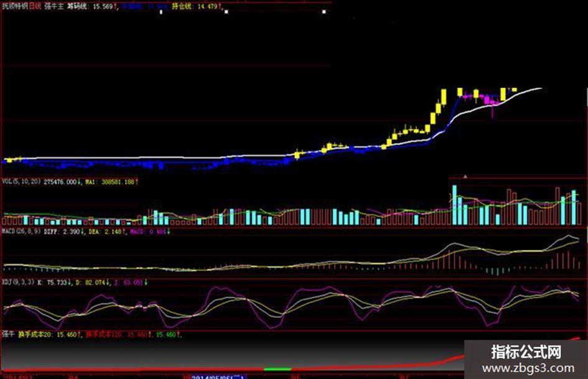Click the MACD(26,8,9) indicator label

pyautogui.click(x=21, y=232)
